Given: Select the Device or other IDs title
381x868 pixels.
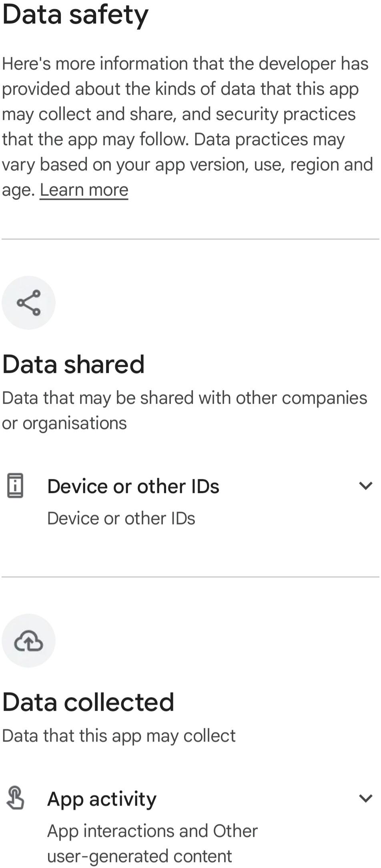Looking at the screenshot, I should coord(133,486).
